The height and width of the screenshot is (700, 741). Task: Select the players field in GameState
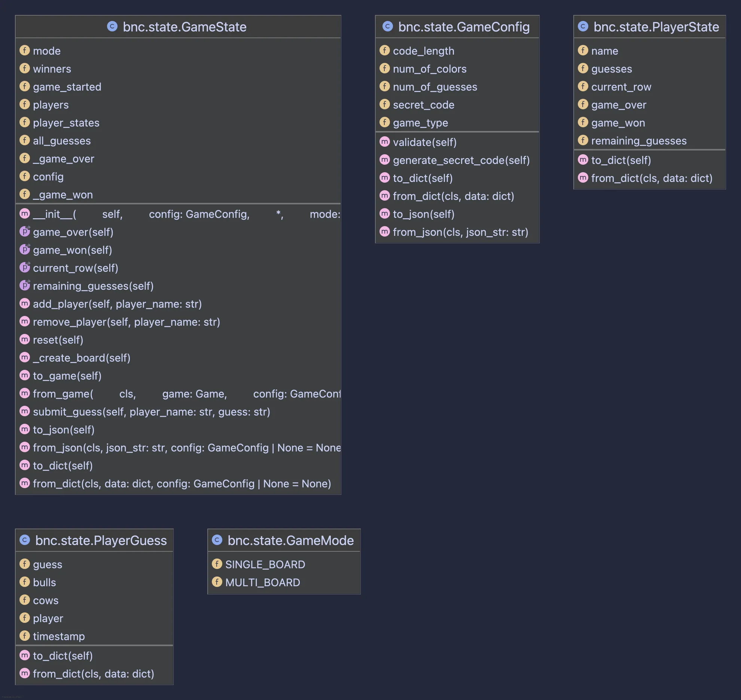[51, 105]
